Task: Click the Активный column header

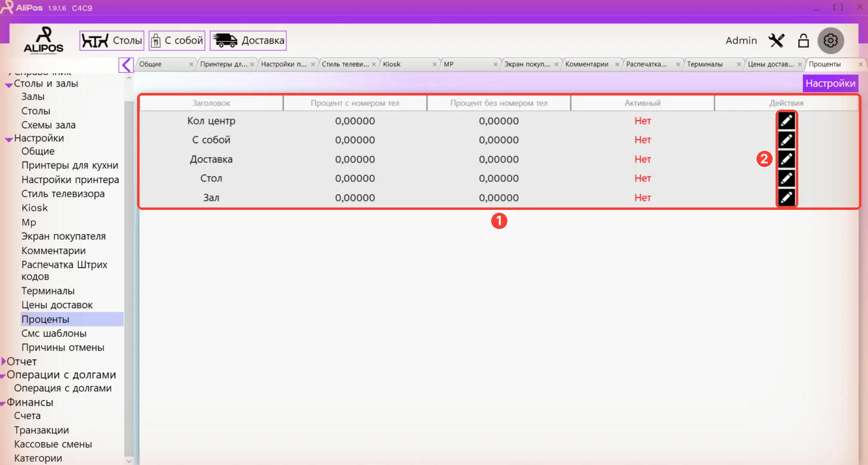Action: pyautogui.click(x=643, y=103)
